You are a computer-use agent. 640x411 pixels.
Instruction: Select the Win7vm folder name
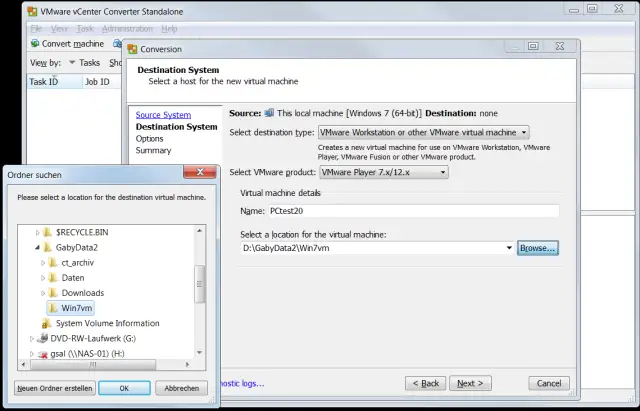point(77,308)
